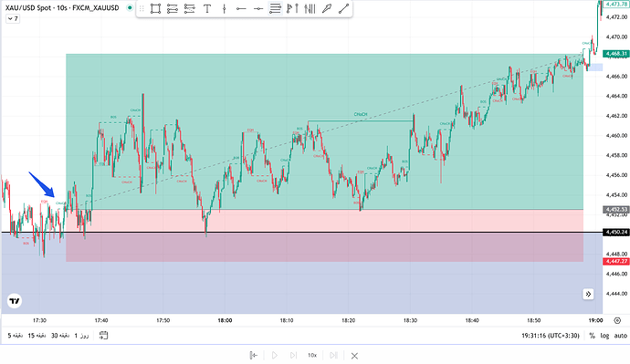
Task: Click the 4,460.00 price axis label
Action: (x=616, y=136)
